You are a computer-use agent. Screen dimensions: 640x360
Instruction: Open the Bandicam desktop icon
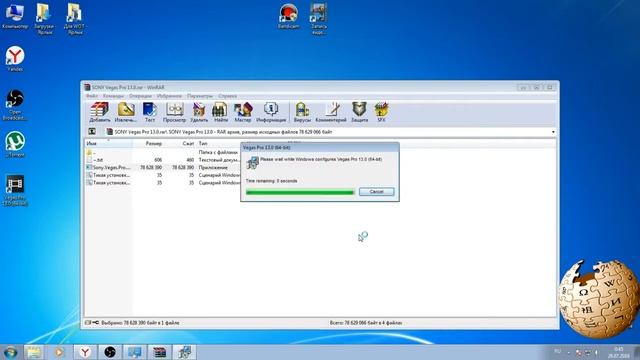pos(288,16)
